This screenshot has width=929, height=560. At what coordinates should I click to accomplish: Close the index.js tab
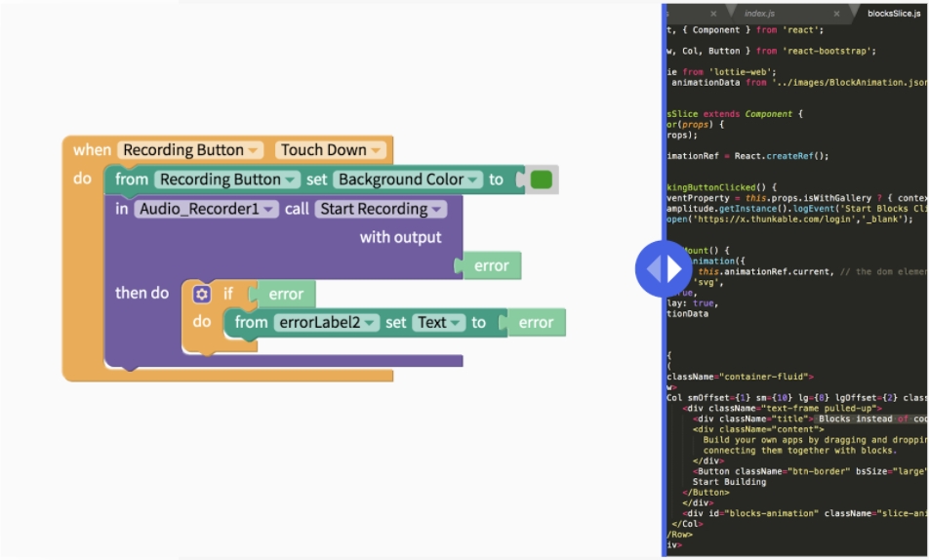(836, 14)
